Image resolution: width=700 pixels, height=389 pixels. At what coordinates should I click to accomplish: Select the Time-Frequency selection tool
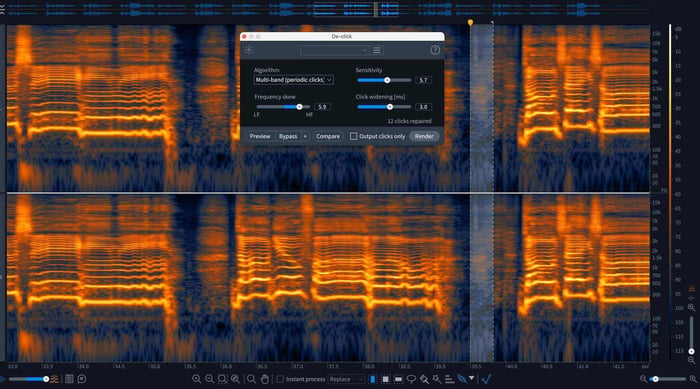pyautogui.click(x=385, y=379)
